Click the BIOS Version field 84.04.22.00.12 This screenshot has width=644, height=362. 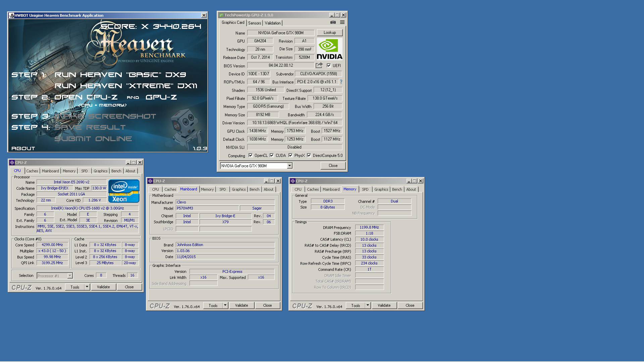(281, 65)
